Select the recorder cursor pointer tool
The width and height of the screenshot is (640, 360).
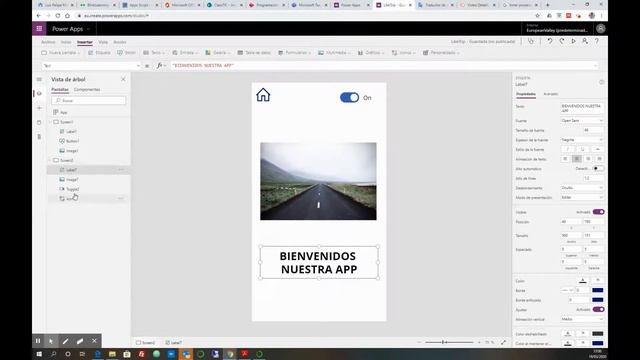pos(51,341)
